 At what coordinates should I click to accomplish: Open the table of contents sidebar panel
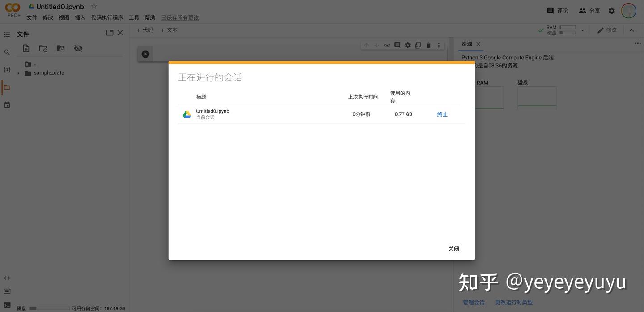click(x=6, y=33)
